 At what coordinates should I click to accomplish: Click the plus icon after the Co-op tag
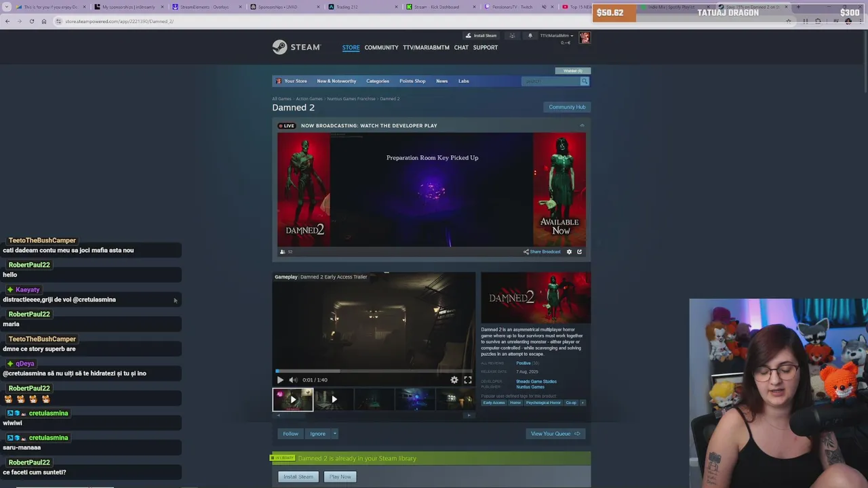click(x=583, y=403)
